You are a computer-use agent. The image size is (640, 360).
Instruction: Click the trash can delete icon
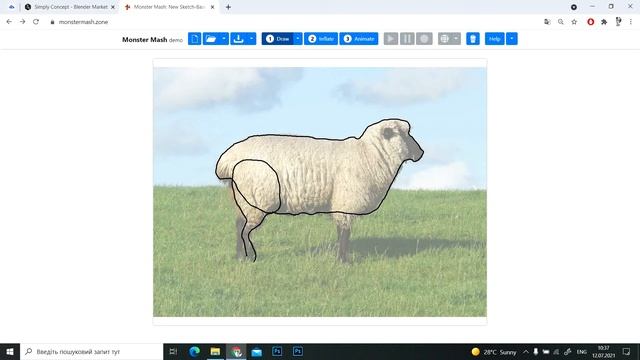[473, 39]
